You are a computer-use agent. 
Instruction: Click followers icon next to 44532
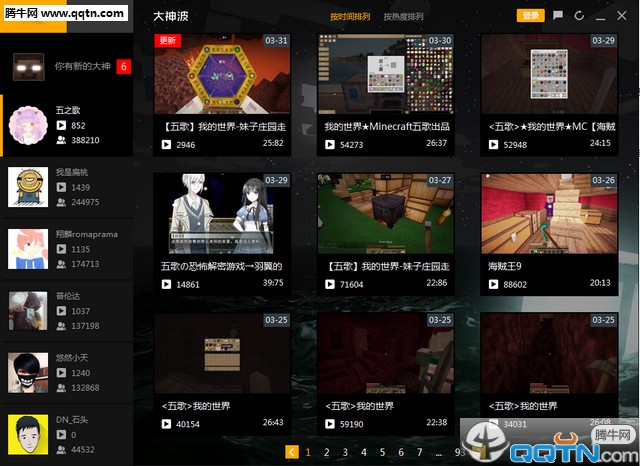pos(61,450)
